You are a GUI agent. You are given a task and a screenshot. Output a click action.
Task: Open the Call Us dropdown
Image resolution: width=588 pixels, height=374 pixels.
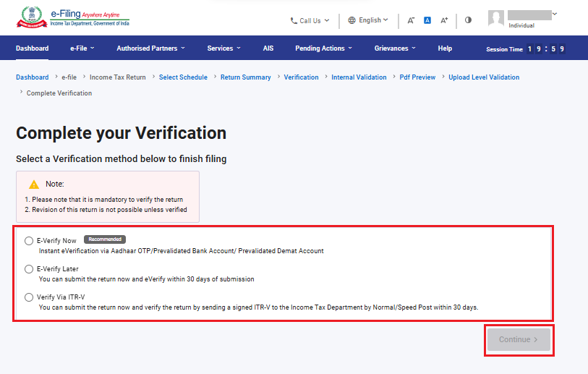[310, 21]
